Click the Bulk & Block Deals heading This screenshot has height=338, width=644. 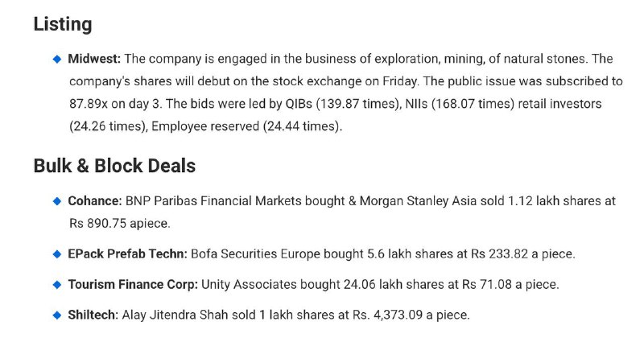coord(114,165)
